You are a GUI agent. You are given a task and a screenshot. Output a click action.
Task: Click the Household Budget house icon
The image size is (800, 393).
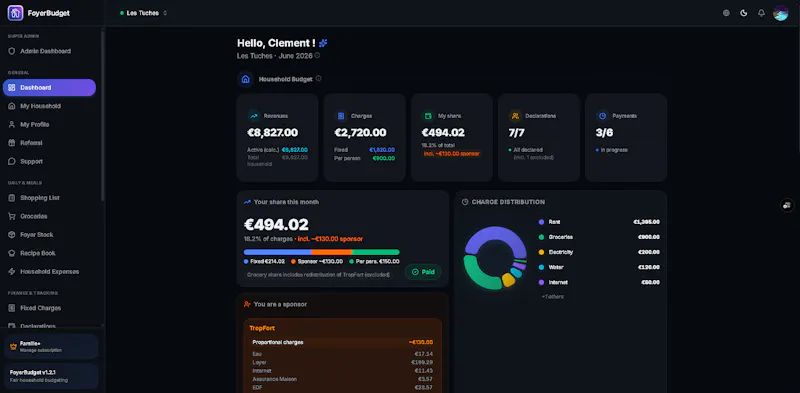pos(245,79)
